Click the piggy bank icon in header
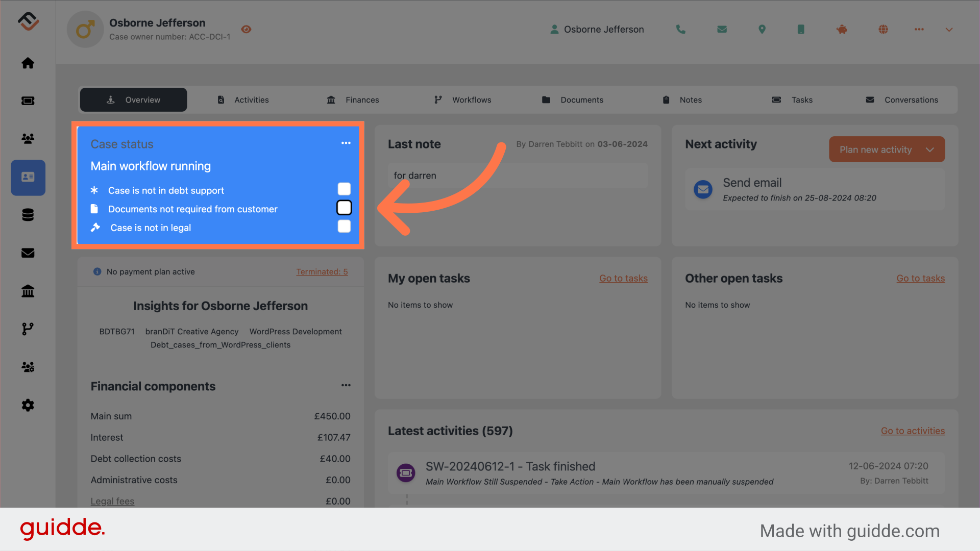980x551 pixels. click(842, 30)
